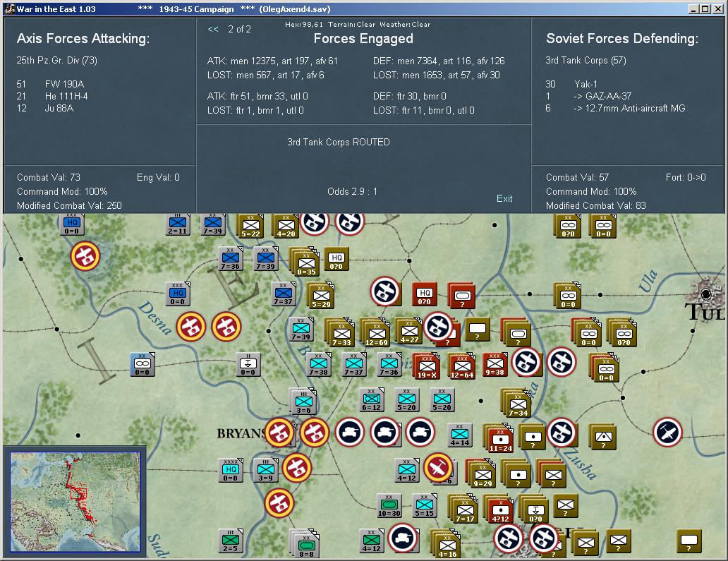The image size is (728, 561).
Task: Click the blue airplane airbase icon at far right
Action: pos(667,432)
